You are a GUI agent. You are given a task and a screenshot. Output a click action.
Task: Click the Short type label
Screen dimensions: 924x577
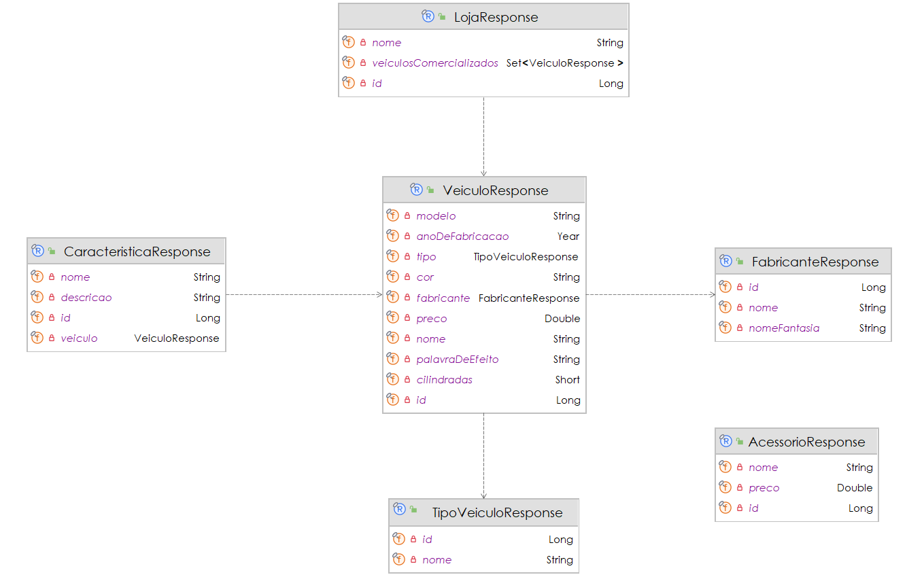click(568, 380)
